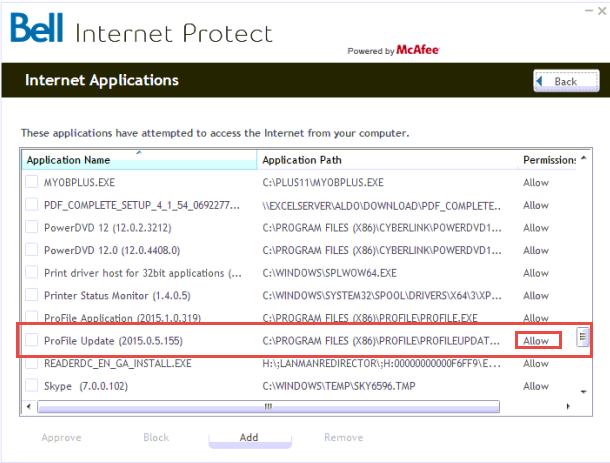Viewport: 610px width, 463px height.
Task: Check the PDF_COMPLETE_SETUP checkbox
Action: (32, 204)
